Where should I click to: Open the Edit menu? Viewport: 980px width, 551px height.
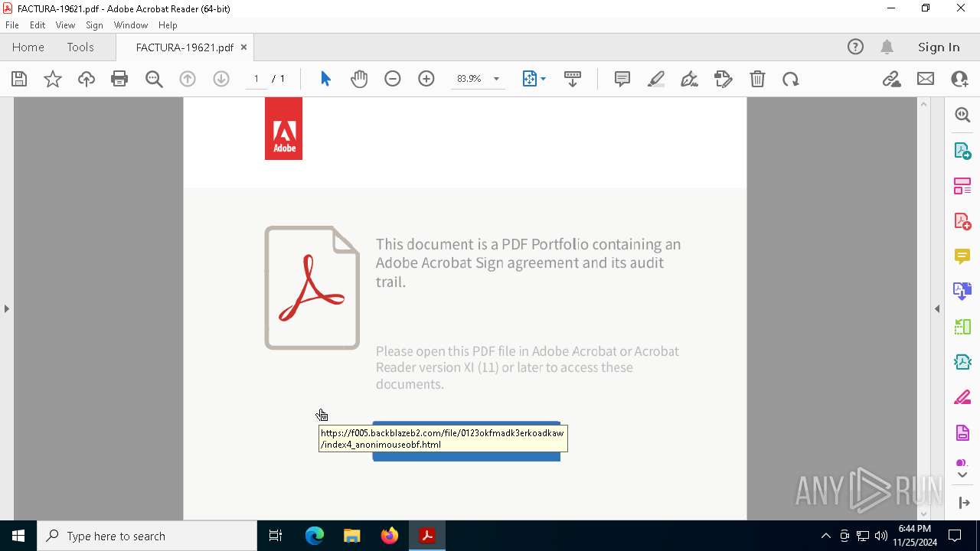(38, 25)
